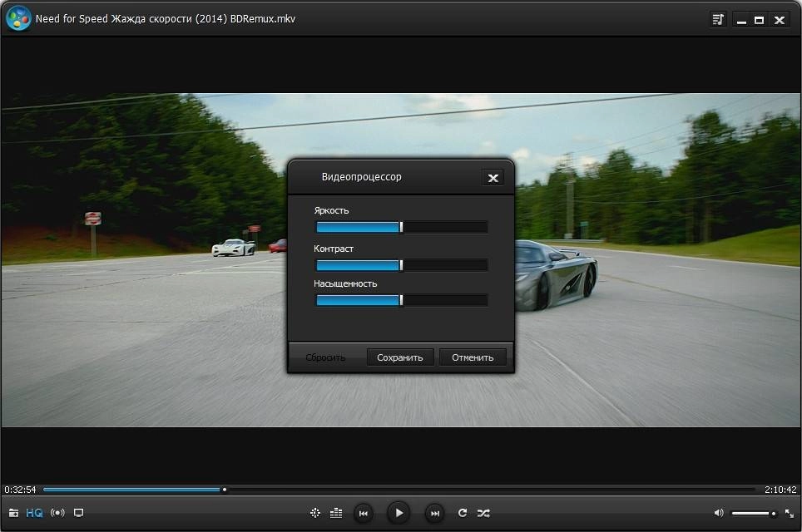Screen dimensions: 802x532
Task: Click the file name in the title bar
Action: pos(166,19)
